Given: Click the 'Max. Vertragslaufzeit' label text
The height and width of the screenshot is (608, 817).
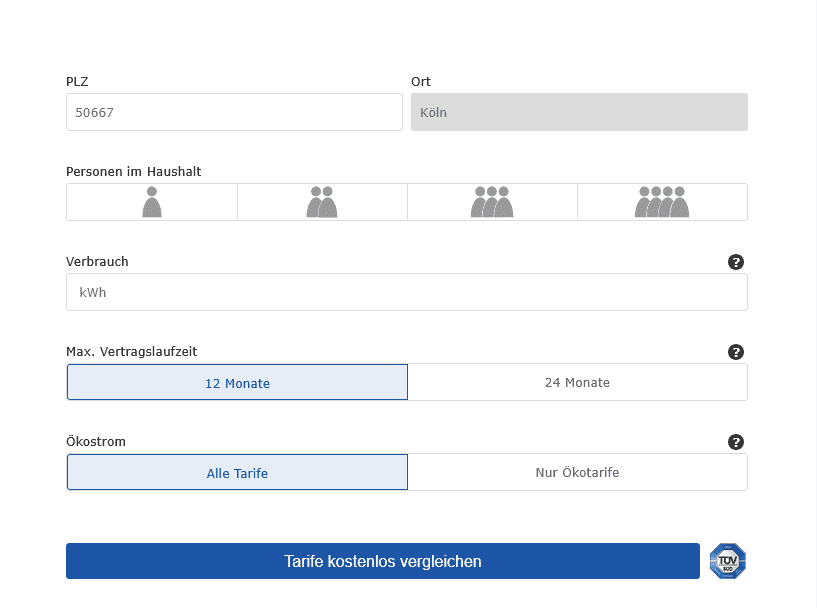Looking at the screenshot, I should tap(131, 352).
